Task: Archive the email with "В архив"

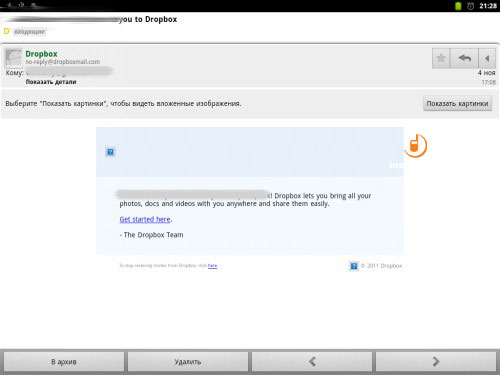Action: [64, 362]
